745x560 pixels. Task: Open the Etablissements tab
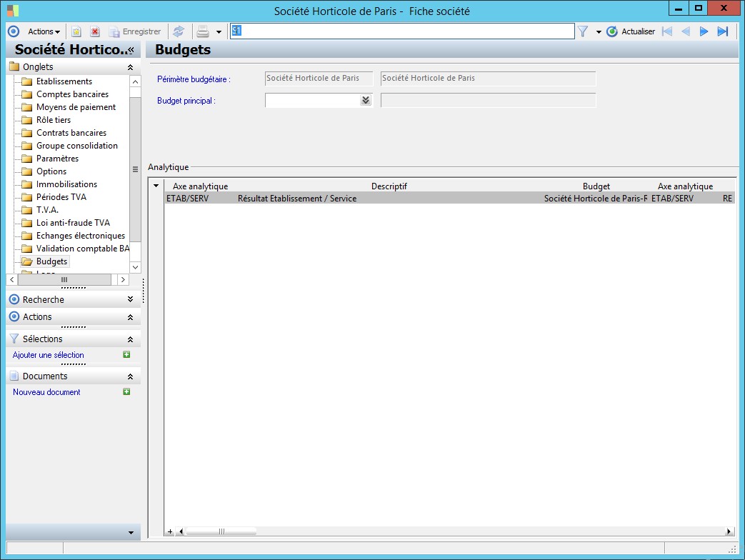tap(64, 81)
